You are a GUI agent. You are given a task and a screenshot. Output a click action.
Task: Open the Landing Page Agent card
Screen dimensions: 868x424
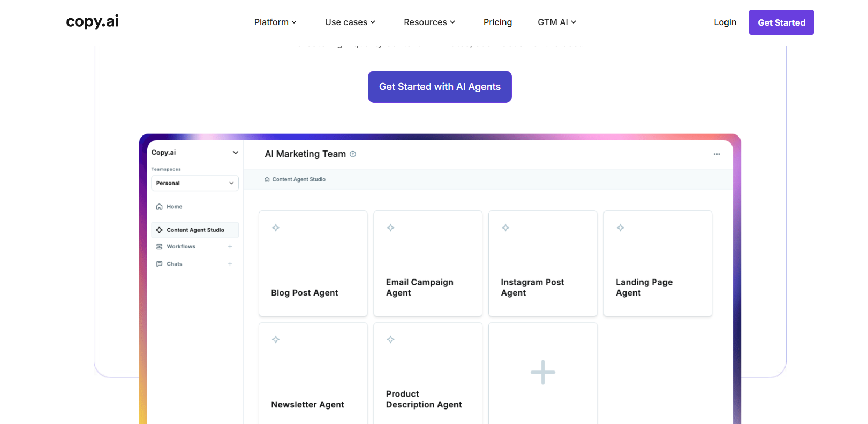[658, 264]
